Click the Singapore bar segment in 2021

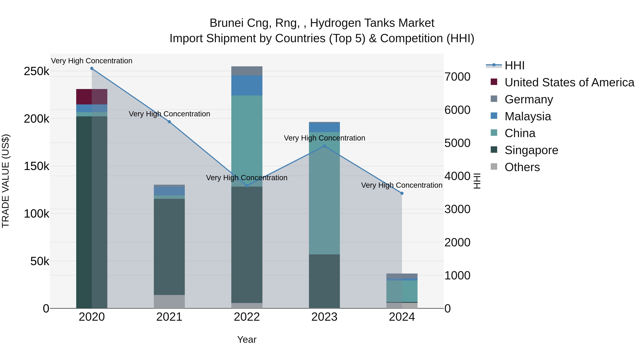coord(169,247)
